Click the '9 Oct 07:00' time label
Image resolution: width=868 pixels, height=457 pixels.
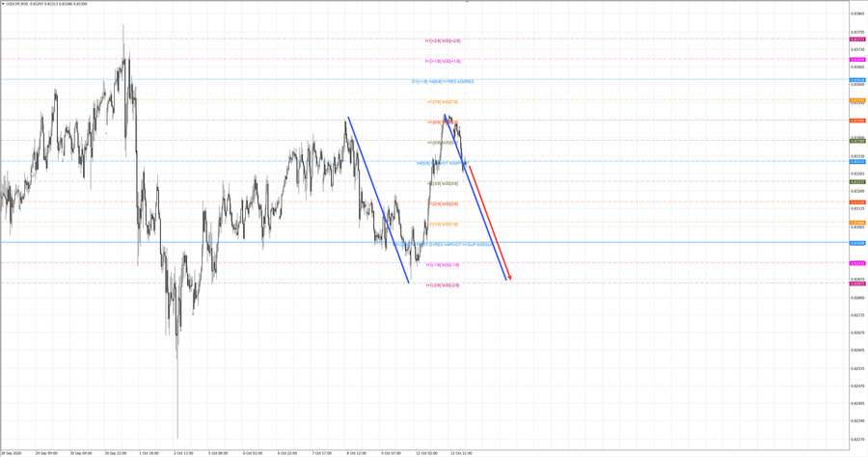pos(391,453)
